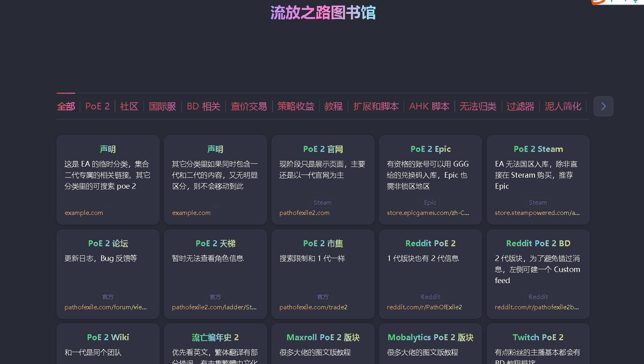
Task: Open the pathofexile.com/forum link
Action: coord(105,307)
